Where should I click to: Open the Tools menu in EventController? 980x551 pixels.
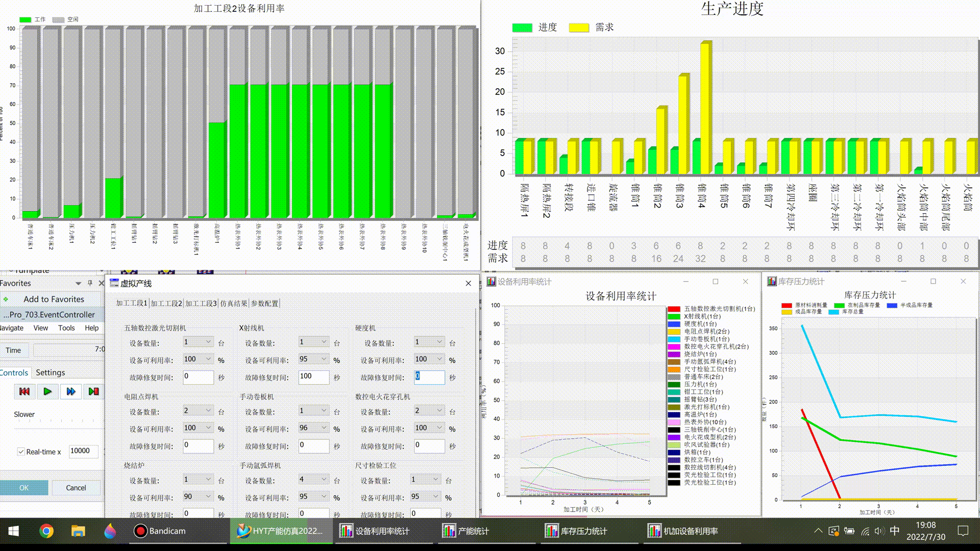click(66, 328)
